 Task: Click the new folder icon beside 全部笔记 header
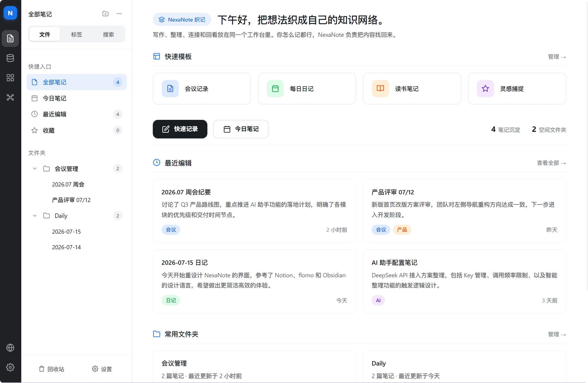pos(105,14)
